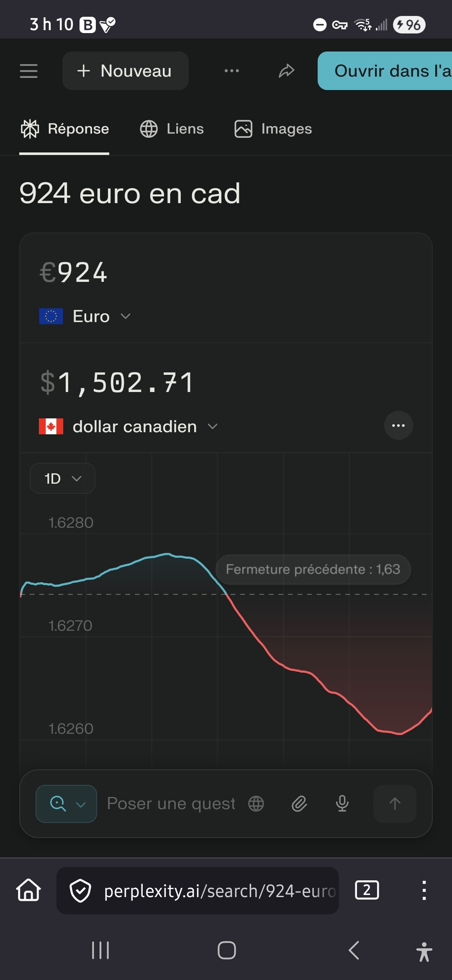Tap the share arrow icon
The height and width of the screenshot is (980, 452).
point(287,71)
